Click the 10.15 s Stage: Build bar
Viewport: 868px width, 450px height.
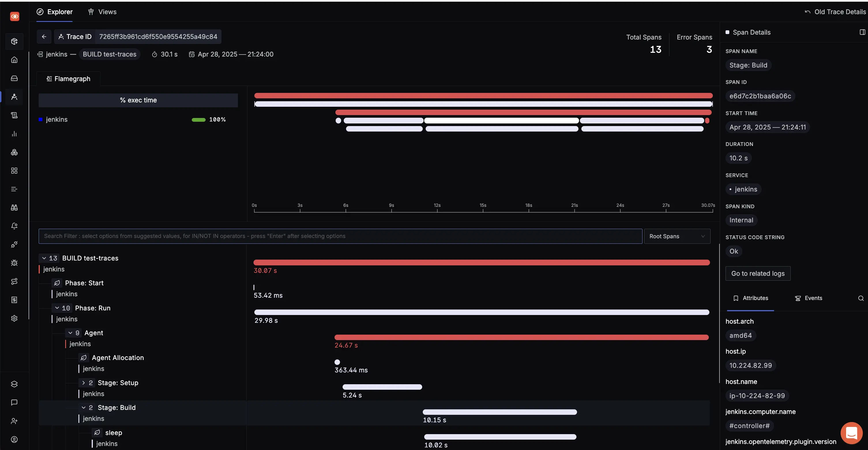click(x=500, y=412)
